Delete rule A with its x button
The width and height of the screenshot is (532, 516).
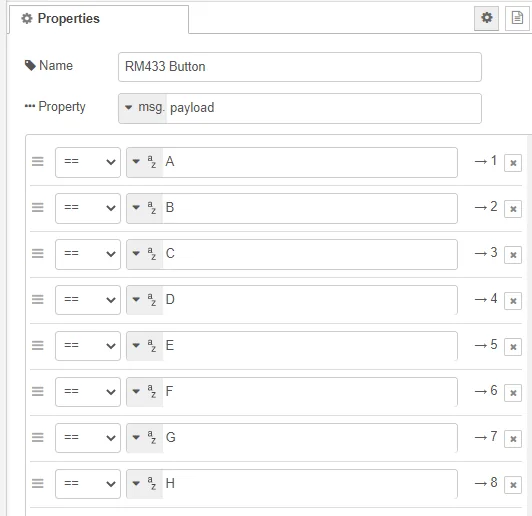tap(513, 163)
